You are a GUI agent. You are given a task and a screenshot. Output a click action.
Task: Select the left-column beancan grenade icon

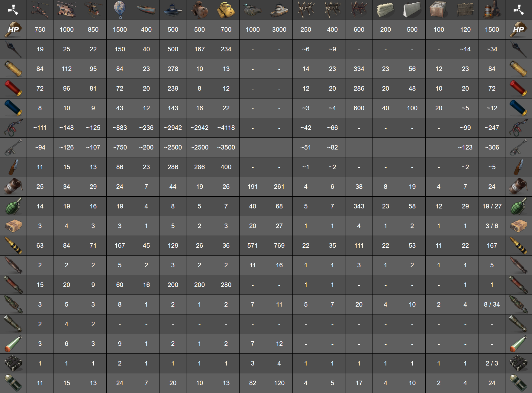click(13, 187)
